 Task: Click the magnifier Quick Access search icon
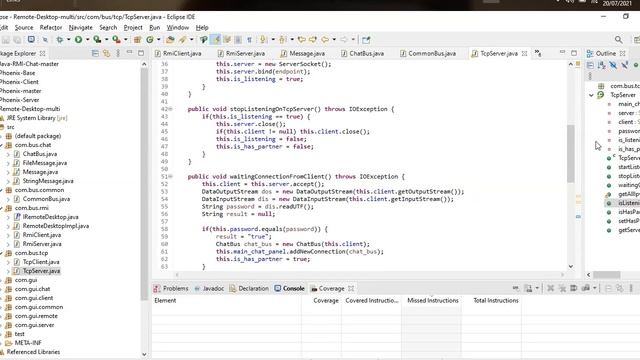click(x=618, y=40)
